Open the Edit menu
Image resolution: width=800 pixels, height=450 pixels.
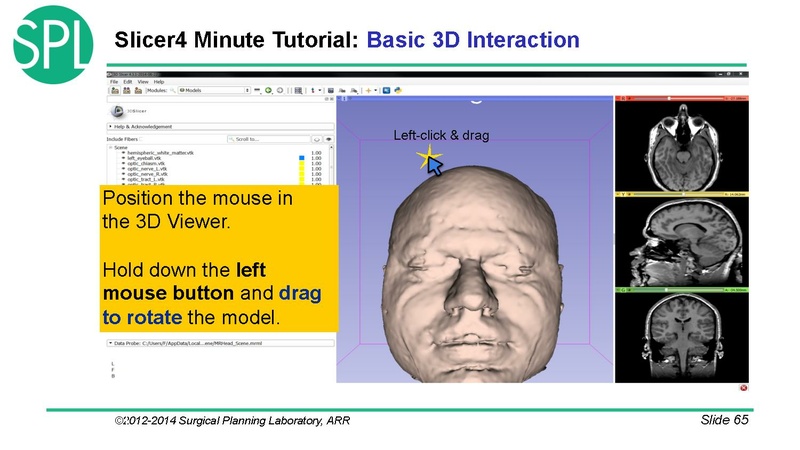click(x=128, y=82)
